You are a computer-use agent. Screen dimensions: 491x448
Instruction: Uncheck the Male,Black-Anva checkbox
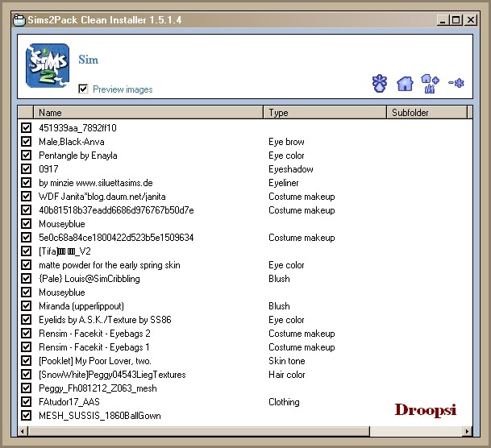[26, 141]
